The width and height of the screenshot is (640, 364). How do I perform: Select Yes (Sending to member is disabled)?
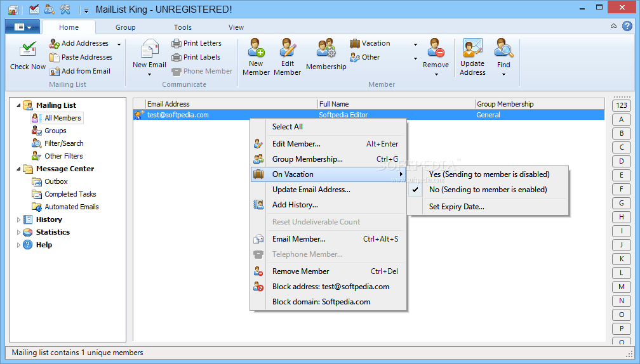coord(488,174)
